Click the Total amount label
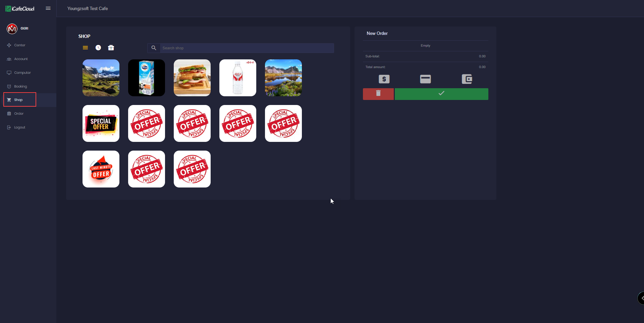Image resolution: width=644 pixels, height=323 pixels. click(x=375, y=67)
